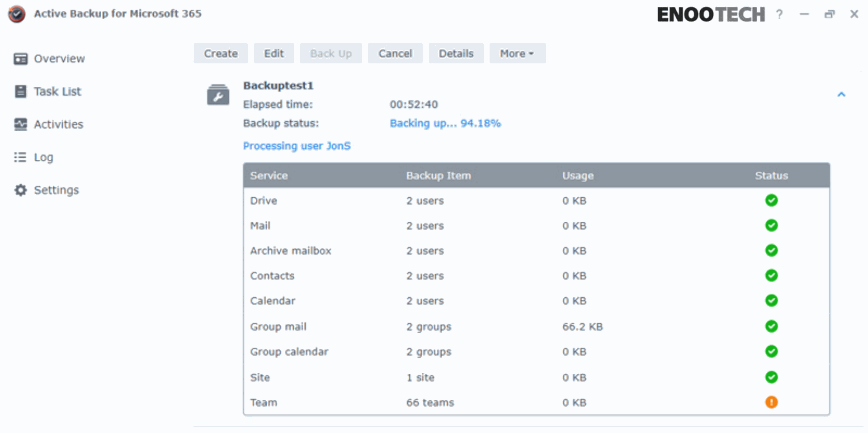Switch to Activities page
The width and height of the screenshot is (868, 433).
59,124
